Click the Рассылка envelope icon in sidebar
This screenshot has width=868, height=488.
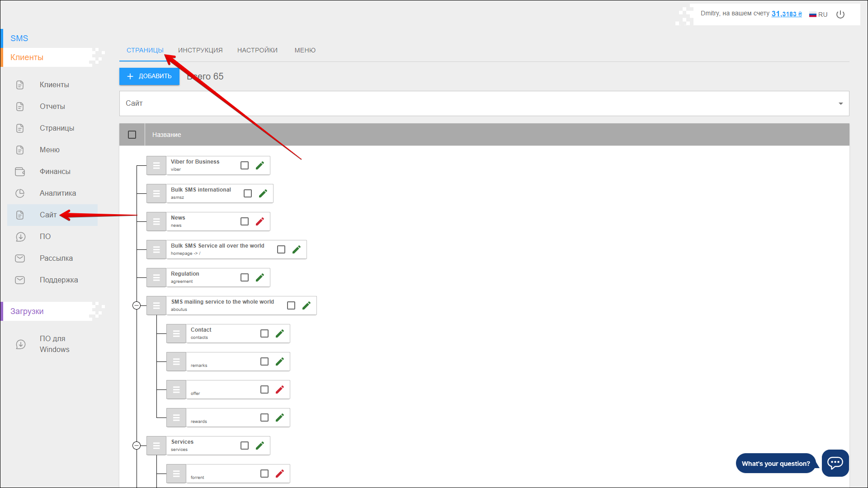[x=20, y=258]
